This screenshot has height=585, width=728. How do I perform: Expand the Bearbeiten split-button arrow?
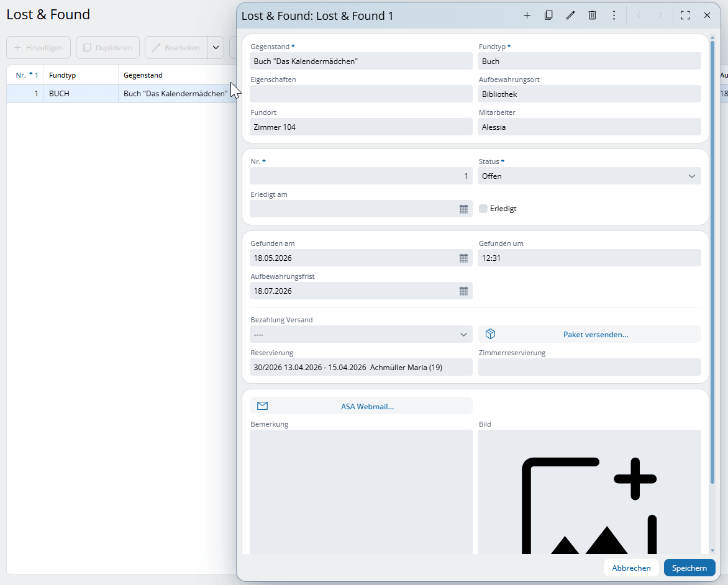point(216,47)
